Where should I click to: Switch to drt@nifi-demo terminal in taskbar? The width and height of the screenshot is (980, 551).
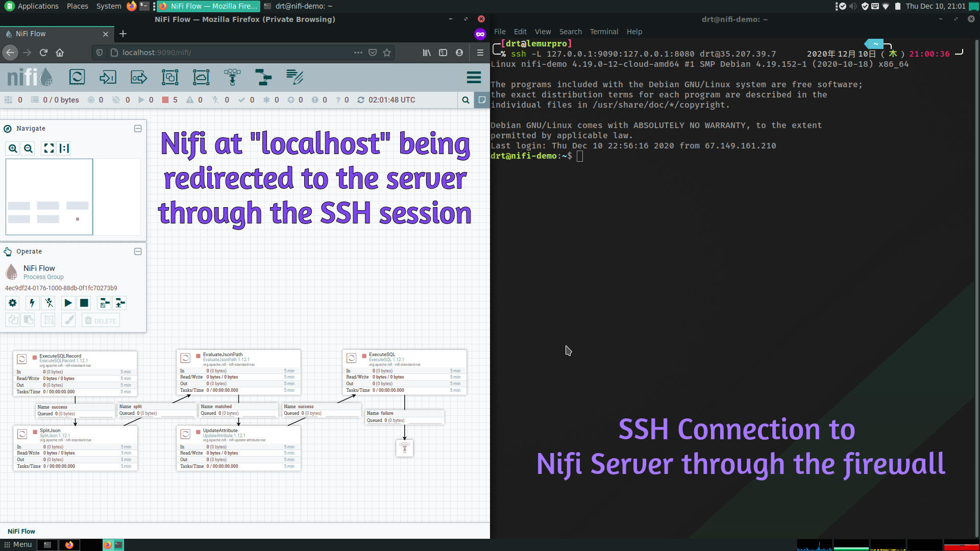click(x=299, y=6)
